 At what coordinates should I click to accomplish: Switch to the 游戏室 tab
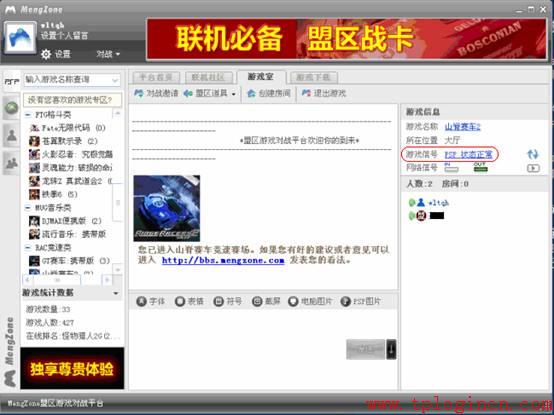[x=261, y=77]
